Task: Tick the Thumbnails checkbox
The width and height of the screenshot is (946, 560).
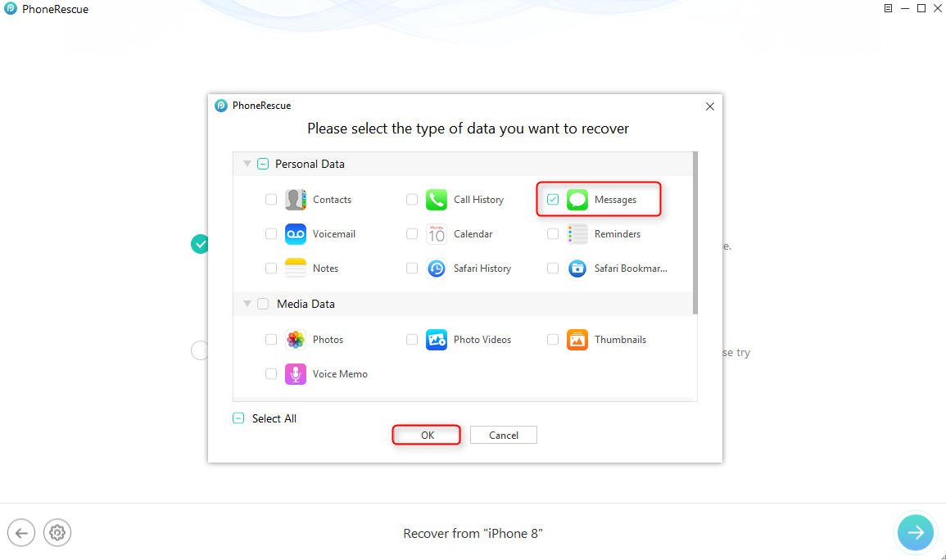Action: point(553,340)
